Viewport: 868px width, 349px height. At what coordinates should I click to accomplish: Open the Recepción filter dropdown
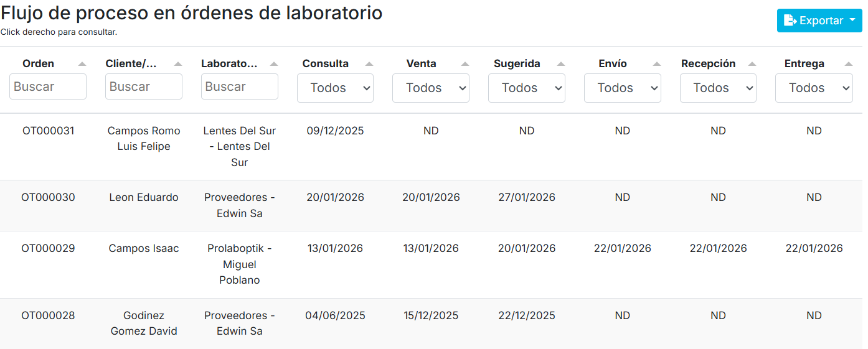coord(718,88)
